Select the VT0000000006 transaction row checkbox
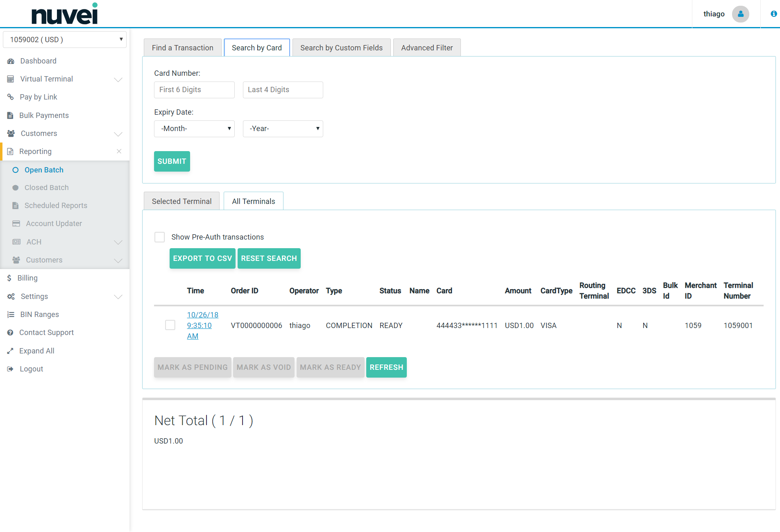 pos(170,325)
